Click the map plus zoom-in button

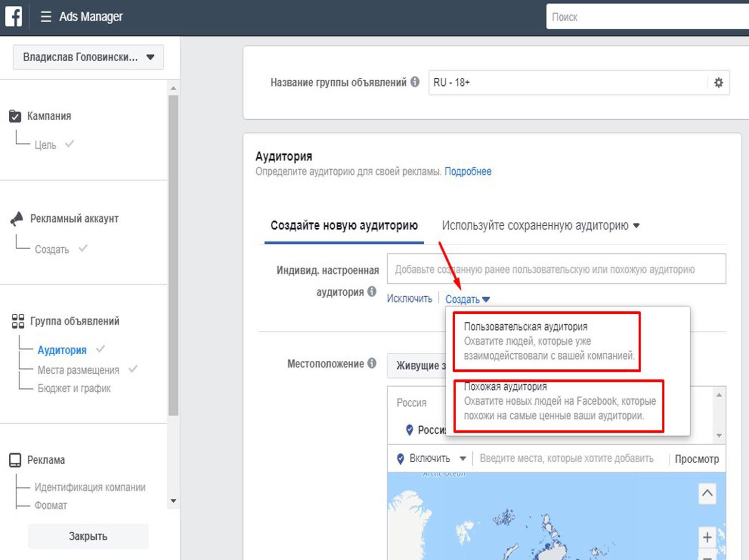point(707,537)
